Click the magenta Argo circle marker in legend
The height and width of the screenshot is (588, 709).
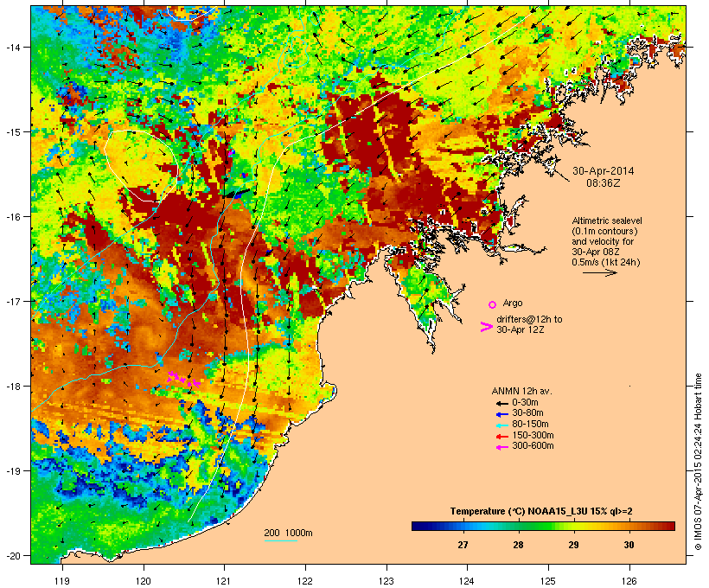click(493, 304)
